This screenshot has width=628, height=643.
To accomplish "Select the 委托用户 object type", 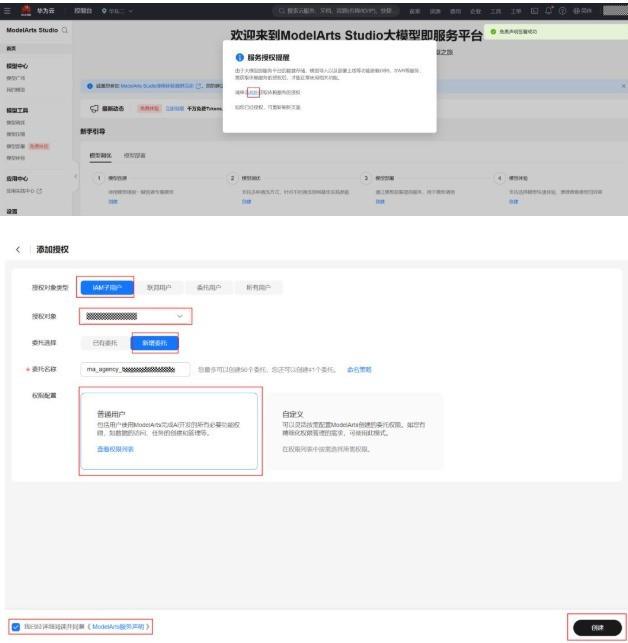I will (x=209, y=287).
